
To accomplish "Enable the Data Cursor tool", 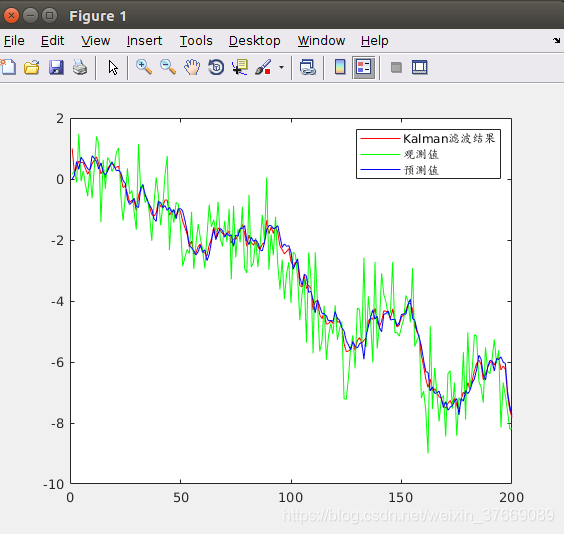I will click(240, 67).
